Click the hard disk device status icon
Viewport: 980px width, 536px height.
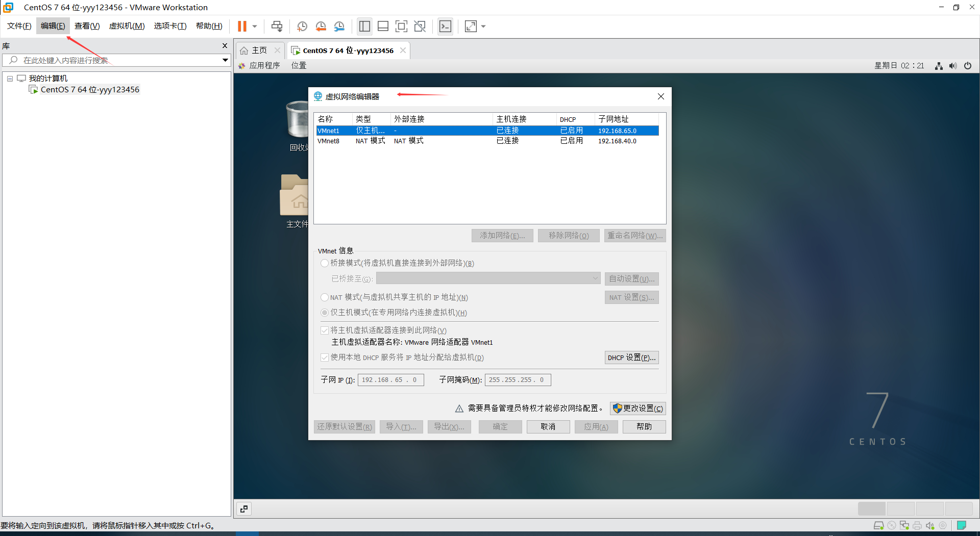coord(879,525)
